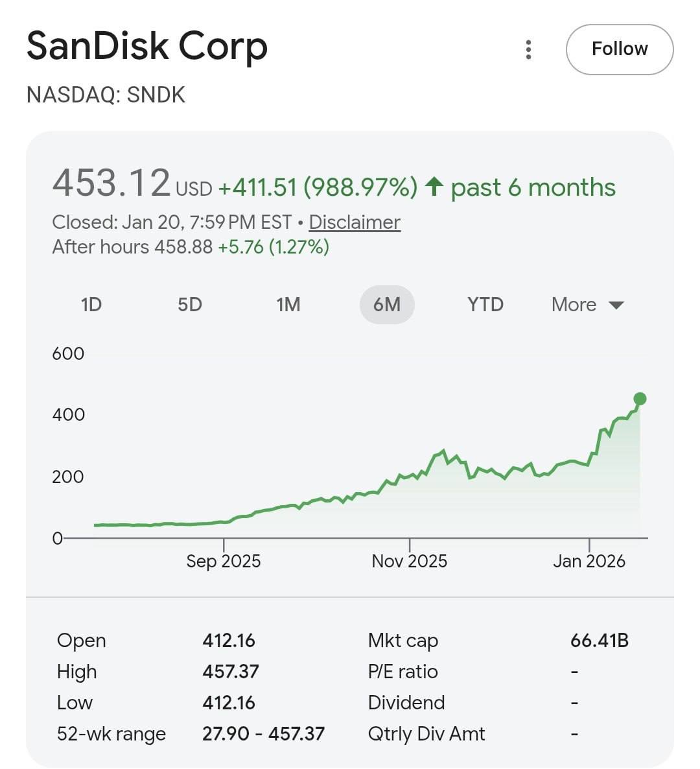This screenshot has height=769, width=700.
Task: Reselect the highlighted 6M range
Action: tap(387, 304)
